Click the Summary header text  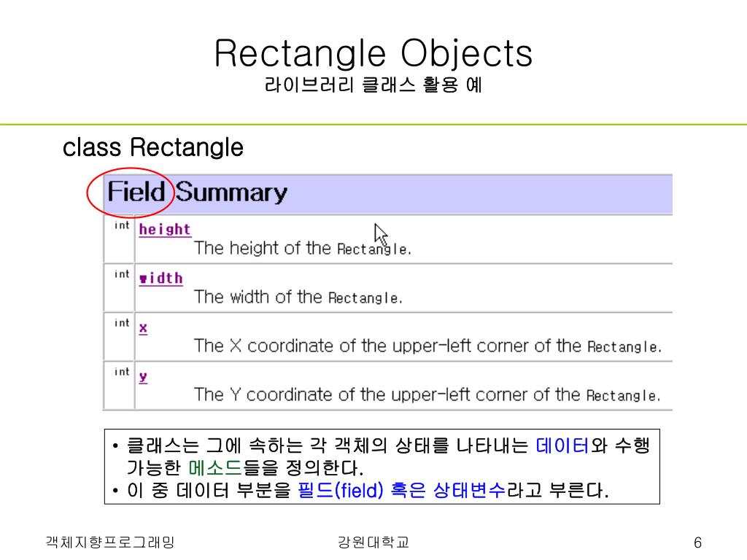click(x=231, y=192)
